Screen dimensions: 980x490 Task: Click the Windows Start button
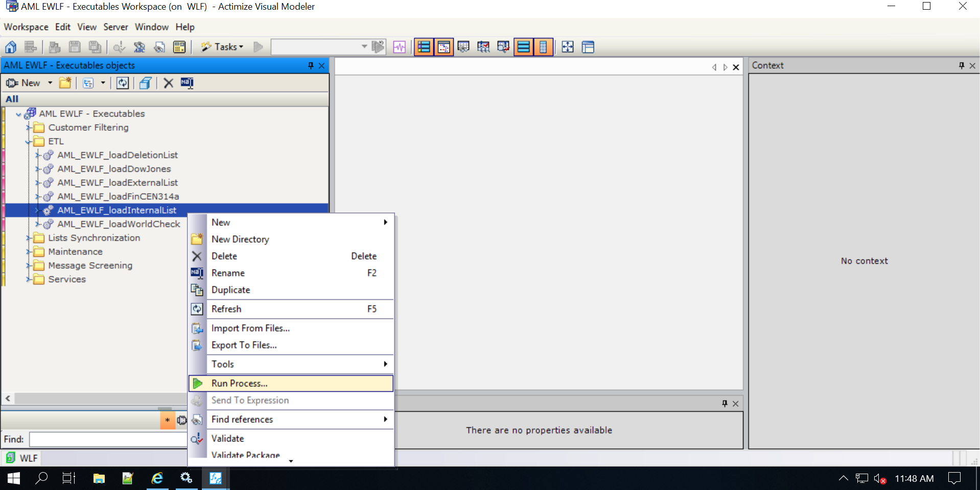(x=14, y=478)
